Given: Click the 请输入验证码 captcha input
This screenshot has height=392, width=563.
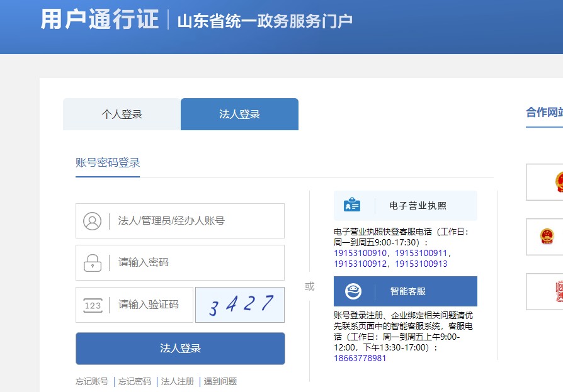Looking at the screenshot, I should [151, 305].
